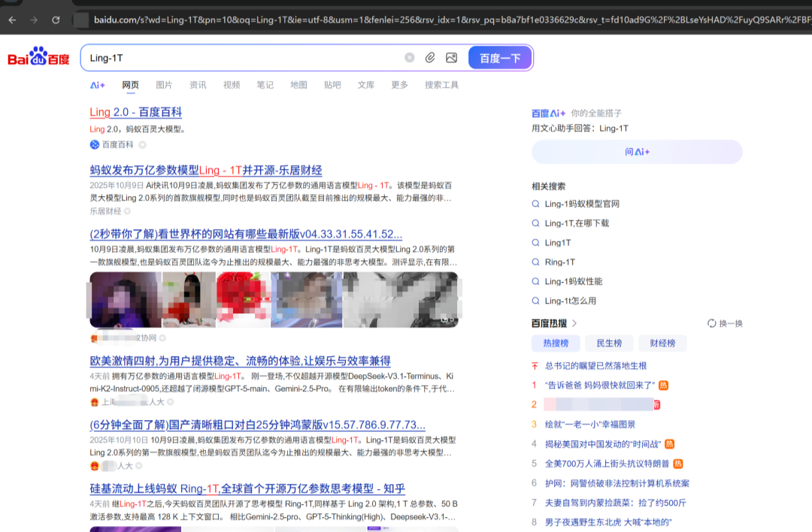This screenshot has height=532, width=812.
Task: Click 换一换 text to refresh hot list
Action: (731, 323)
